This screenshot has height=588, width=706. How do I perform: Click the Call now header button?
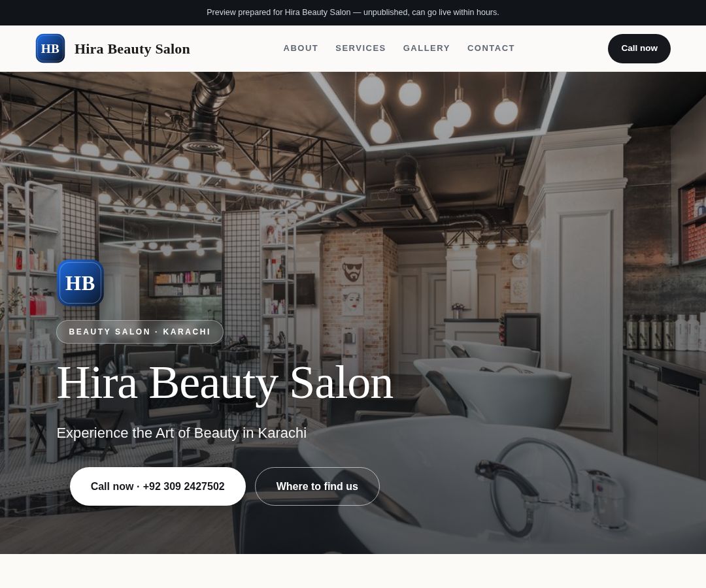click(x=639, y=48)
